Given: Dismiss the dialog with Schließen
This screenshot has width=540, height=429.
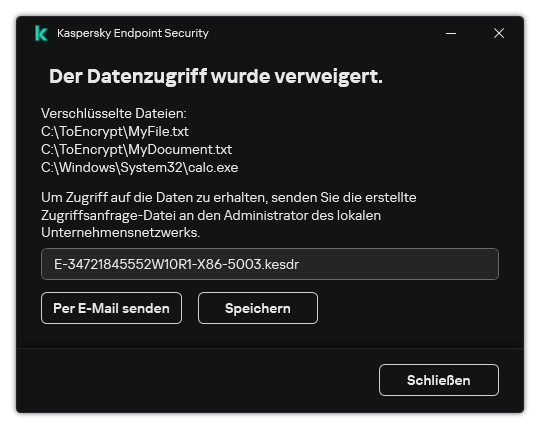Looking at the screenshot, I should [439, 380].
